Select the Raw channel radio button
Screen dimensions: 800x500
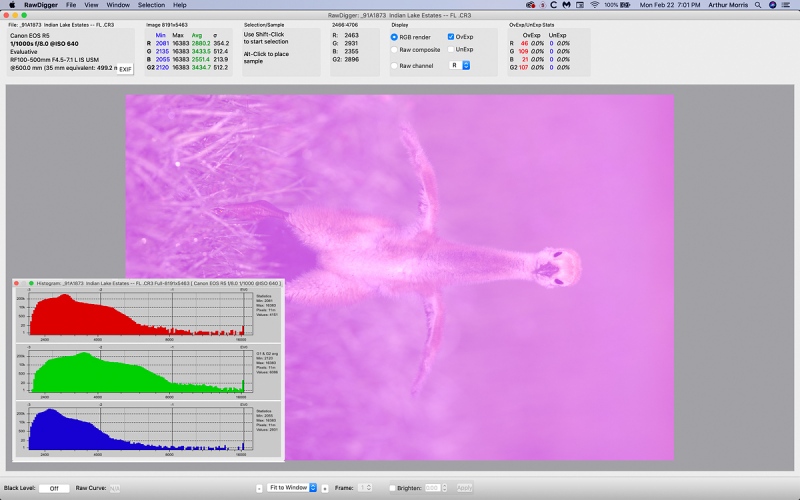point(394,66)
